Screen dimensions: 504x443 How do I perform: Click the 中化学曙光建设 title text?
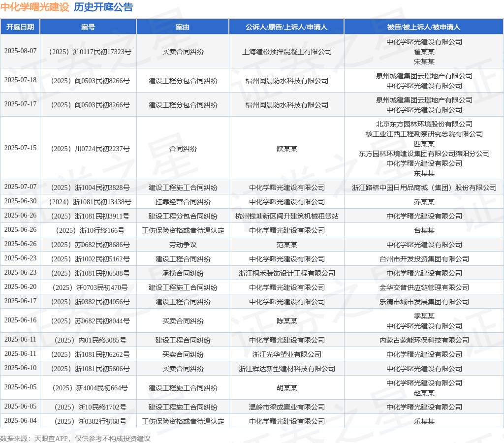(35, 7)
